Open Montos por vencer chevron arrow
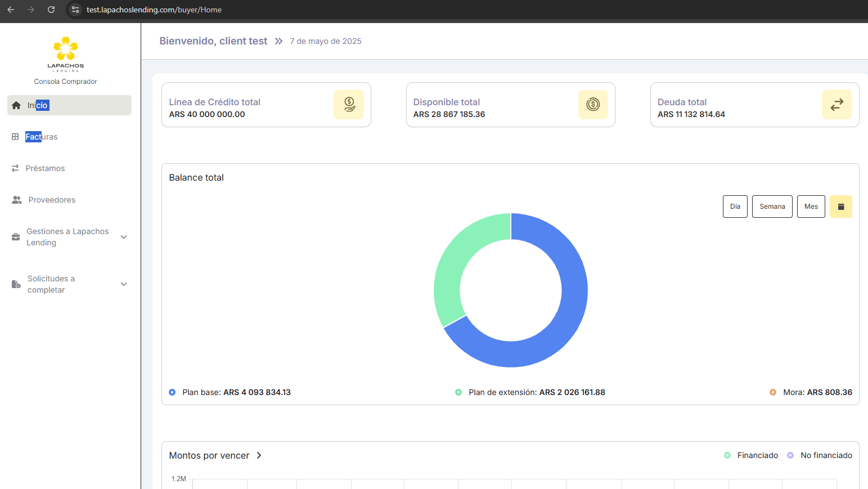Screen dimensions: 868x489 pos(259,455)
